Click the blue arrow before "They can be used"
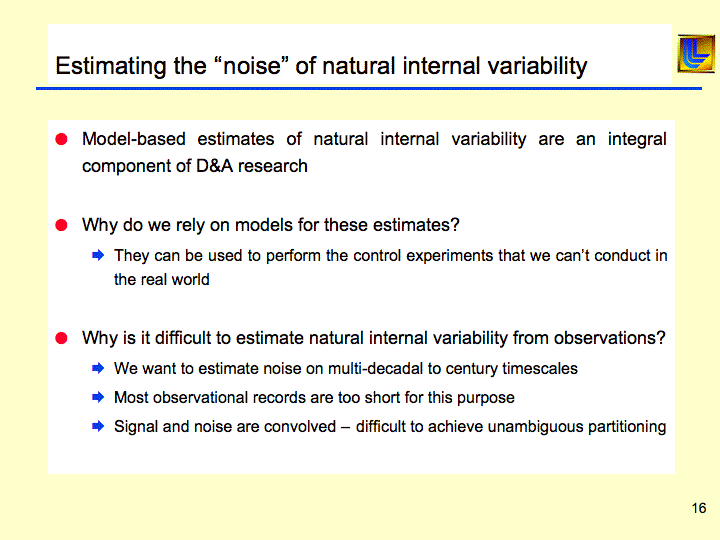This screenshot has height=540, width=720. [x=98, y=255]
